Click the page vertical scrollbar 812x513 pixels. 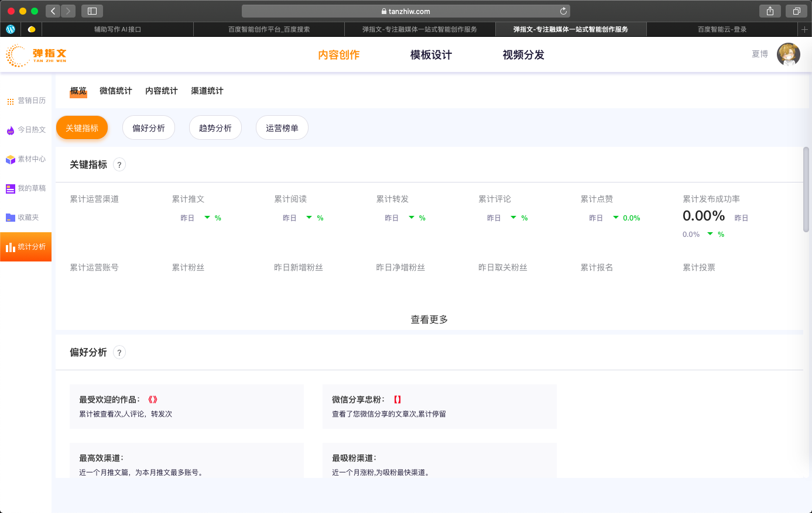[x=806, y=190]
